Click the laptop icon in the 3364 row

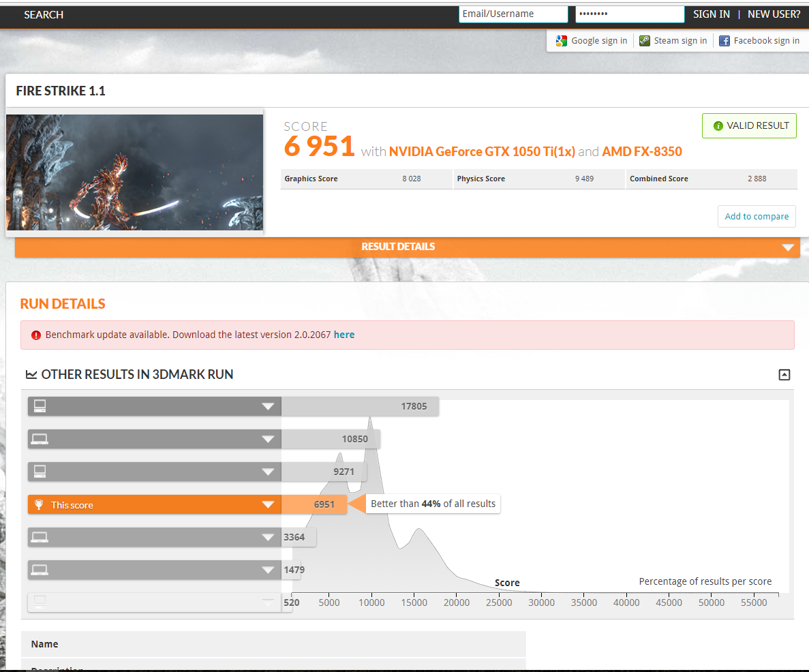point(40,537)
